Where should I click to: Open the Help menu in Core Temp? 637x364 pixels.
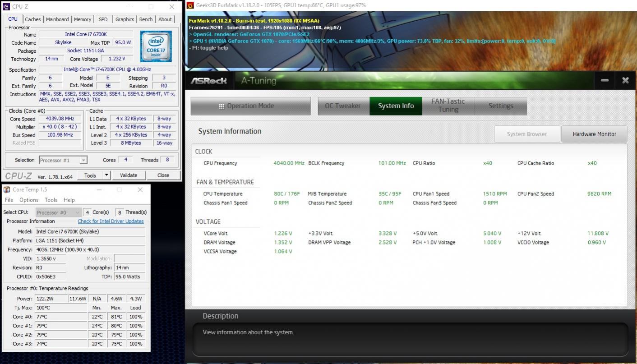(69, 200)
